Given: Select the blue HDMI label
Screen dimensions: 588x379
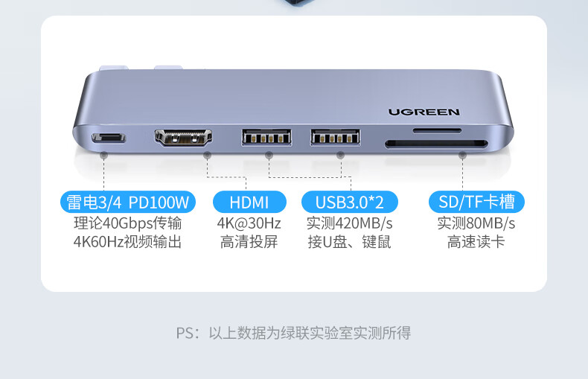Looking at the screenshot, I should pos(249,203).
